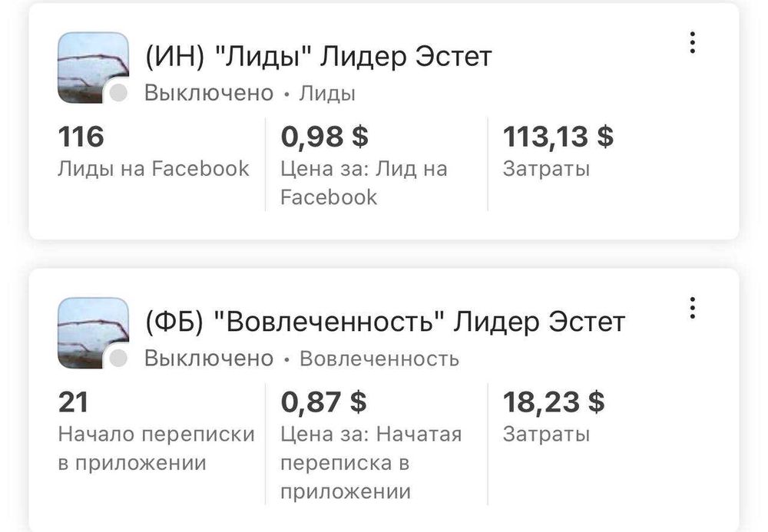The height and width of the screenshot is (532, 768).
Task: Open three-dot menu for "Вовлеченность" campaign
Action: coord(692,309)
